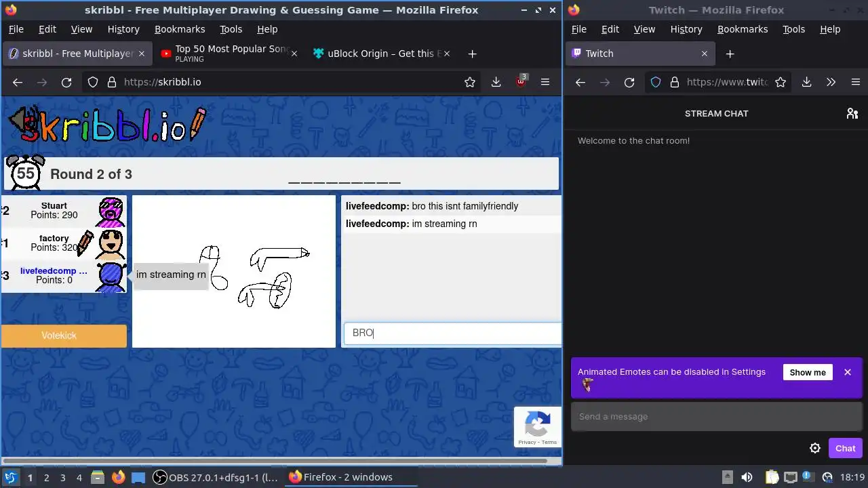Open Bookmarks menu in skribbl Firefox window
This screenshot has width=868, height=488.
180,29
